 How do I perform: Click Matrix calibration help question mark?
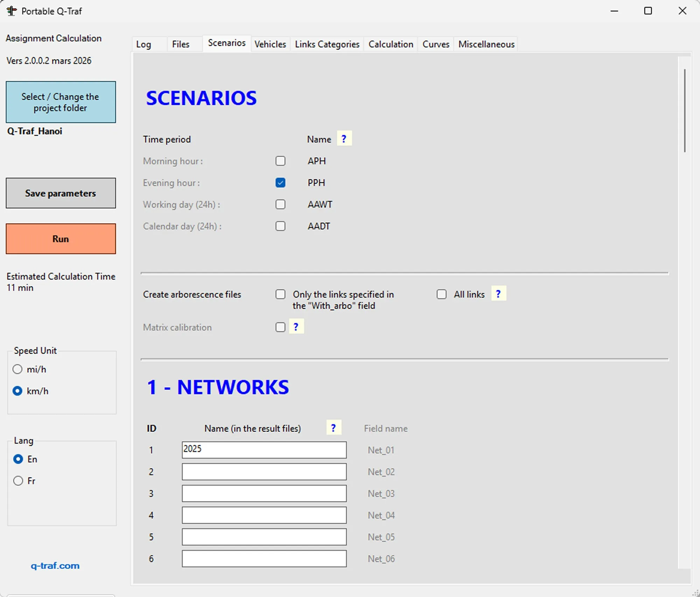coord(296,327)
